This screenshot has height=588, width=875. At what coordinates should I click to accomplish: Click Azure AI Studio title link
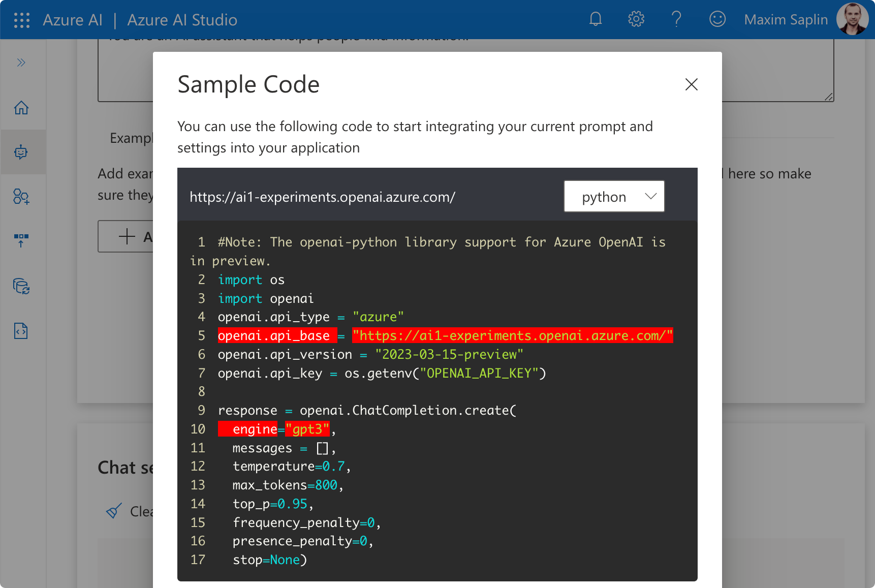coord(182,20)
